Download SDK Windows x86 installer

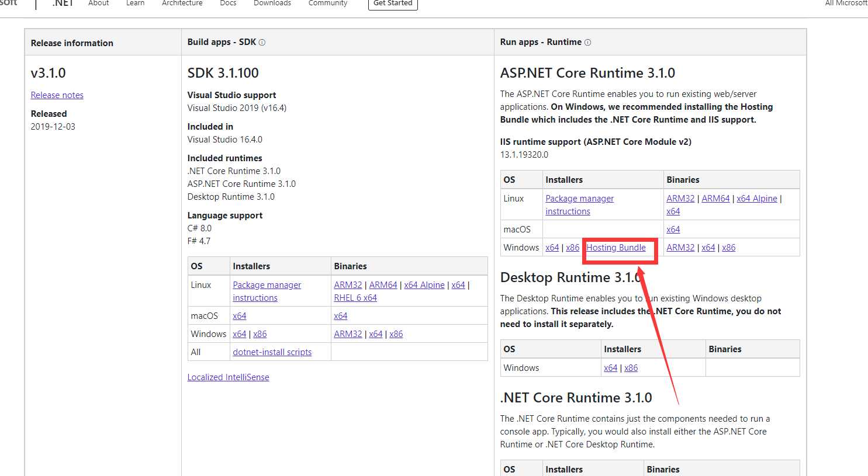pyautogui.click(x=260, y=334)
